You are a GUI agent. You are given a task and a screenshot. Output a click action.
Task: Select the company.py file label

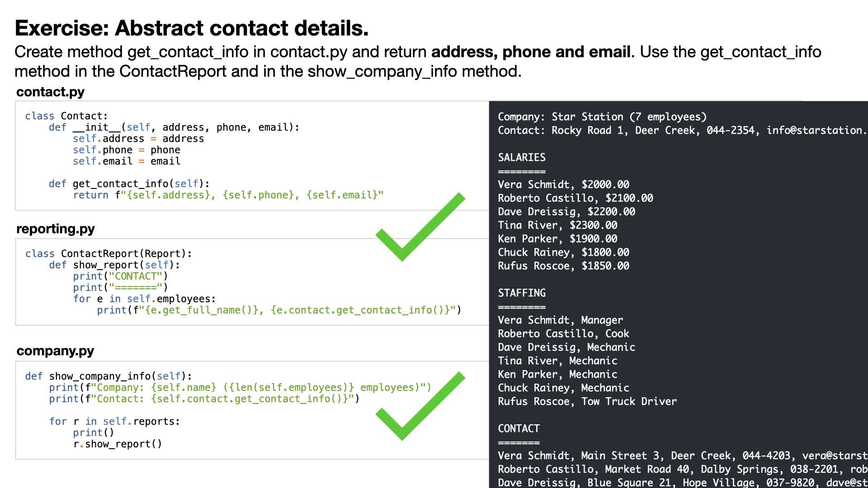(55, 351)
